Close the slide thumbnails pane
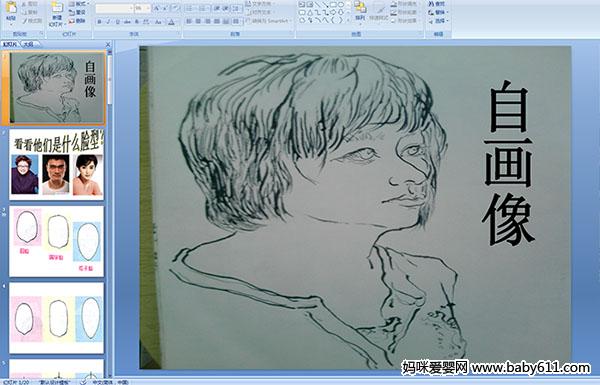 [x=108, y=44]
